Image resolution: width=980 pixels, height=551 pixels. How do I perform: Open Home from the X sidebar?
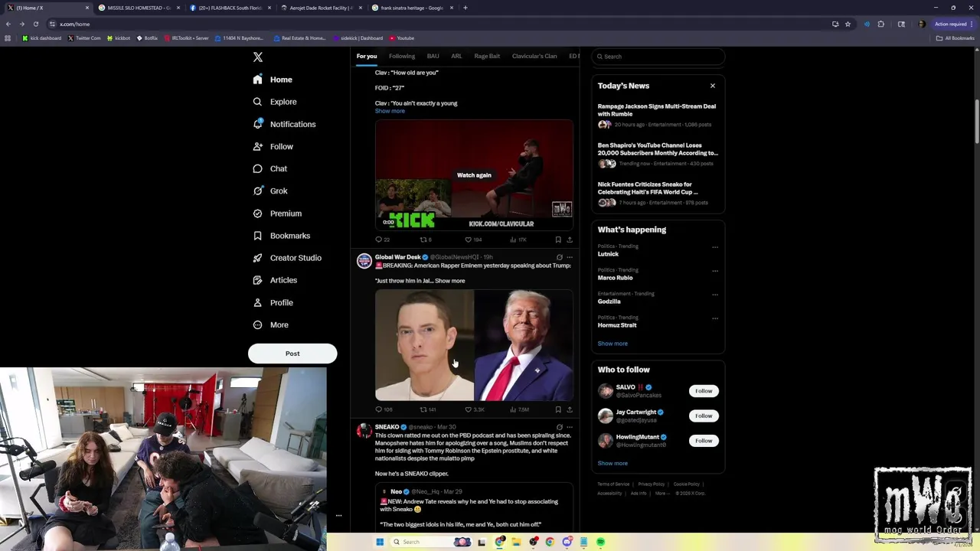273,80
